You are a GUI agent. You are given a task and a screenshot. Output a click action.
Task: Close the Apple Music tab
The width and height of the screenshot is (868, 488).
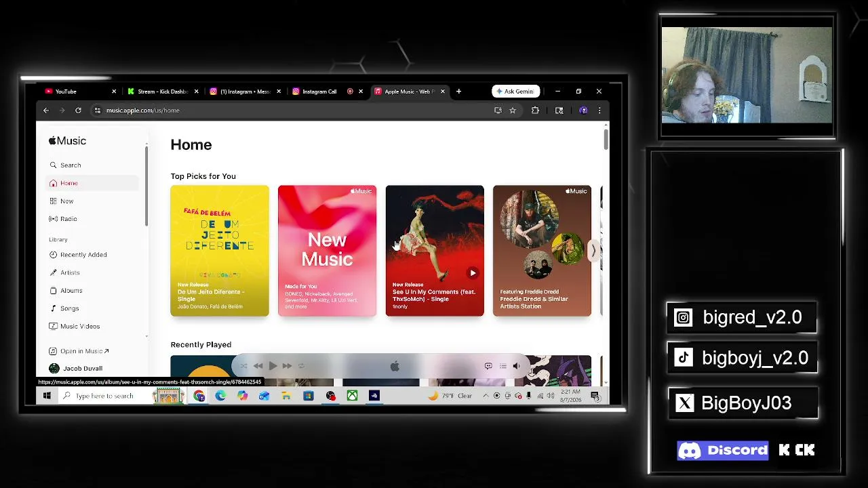443,91
